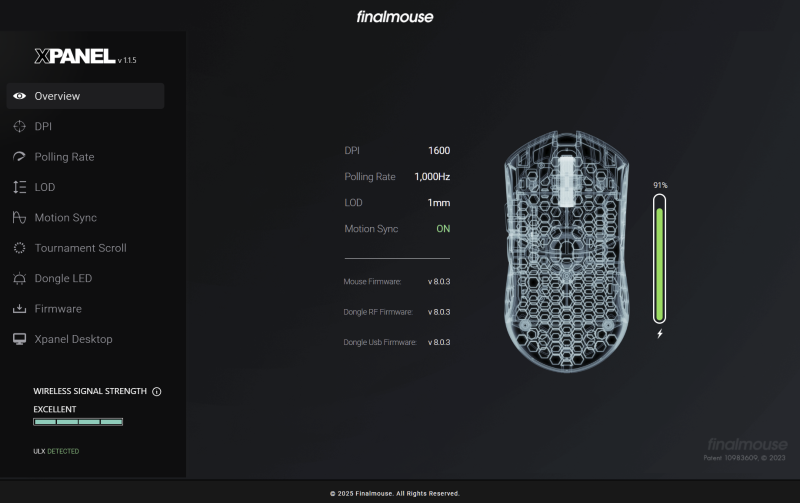Click the battery level bar

point(660,259)
